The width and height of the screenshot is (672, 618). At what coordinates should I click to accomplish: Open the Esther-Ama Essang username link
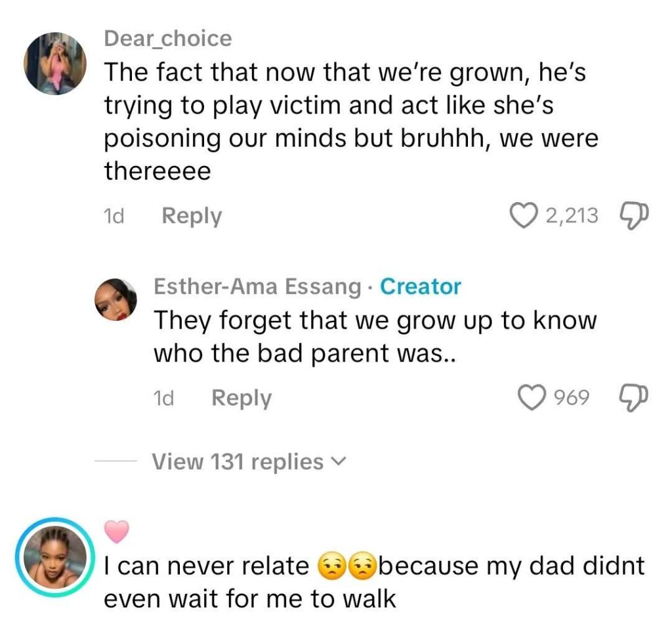click(257, 287)
